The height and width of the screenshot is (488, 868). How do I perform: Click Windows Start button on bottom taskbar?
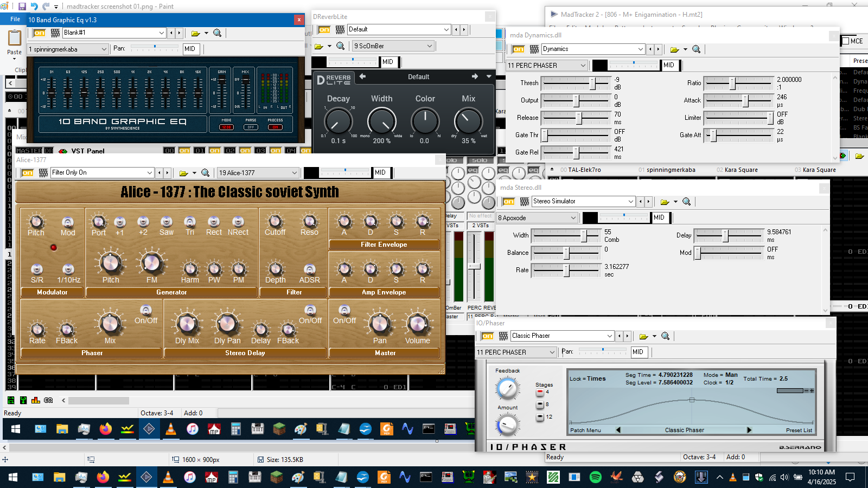click(13, 477)
